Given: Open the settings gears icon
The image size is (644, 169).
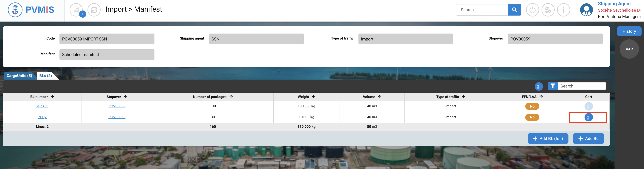Looking at the screenshot, I should (x=548, y=10).
